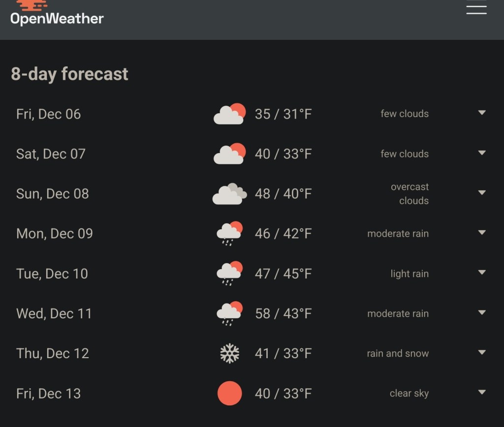Click the rain icon for Mon, Dec 09
This screenshot has height=427, width=504.
coord(229,234)
